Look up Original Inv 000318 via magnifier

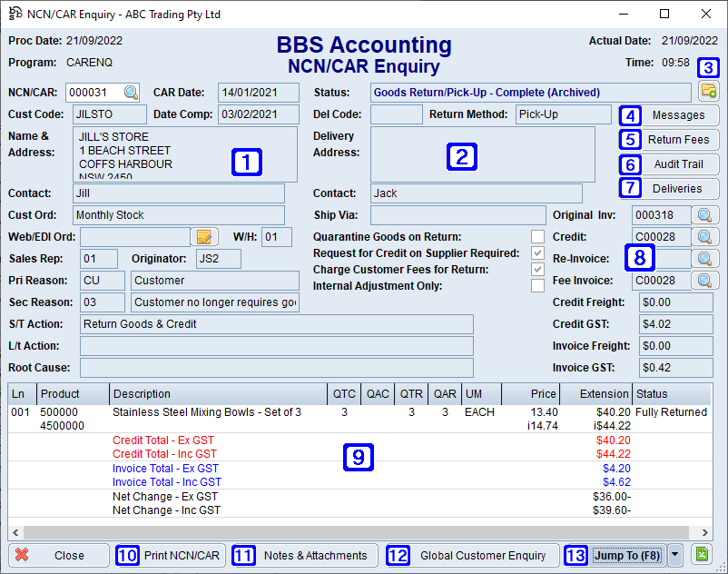click(x=703, y=215)
